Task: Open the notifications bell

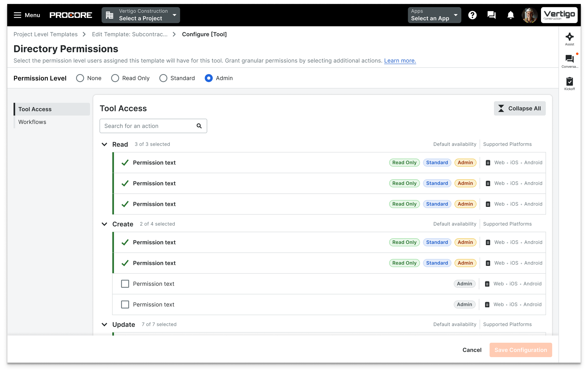Action: (x=510, y=15)
